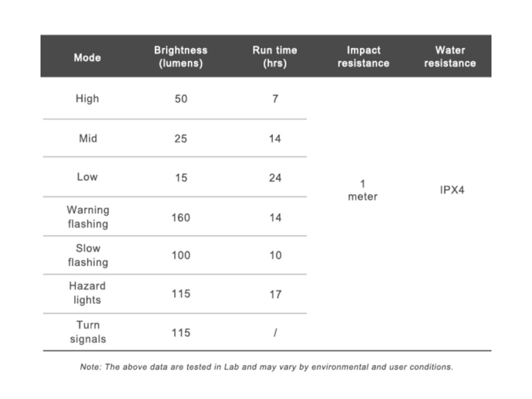Image resolution: width=532 pixels, height=399 pixels.
Task: Click the lab data note below table
Action: click(266, 367)
